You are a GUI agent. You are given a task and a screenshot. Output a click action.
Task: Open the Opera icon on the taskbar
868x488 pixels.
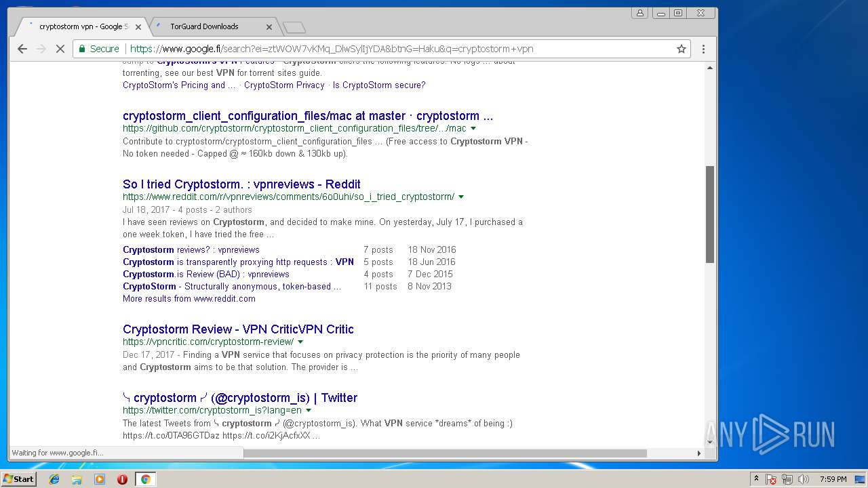[122, 479]
